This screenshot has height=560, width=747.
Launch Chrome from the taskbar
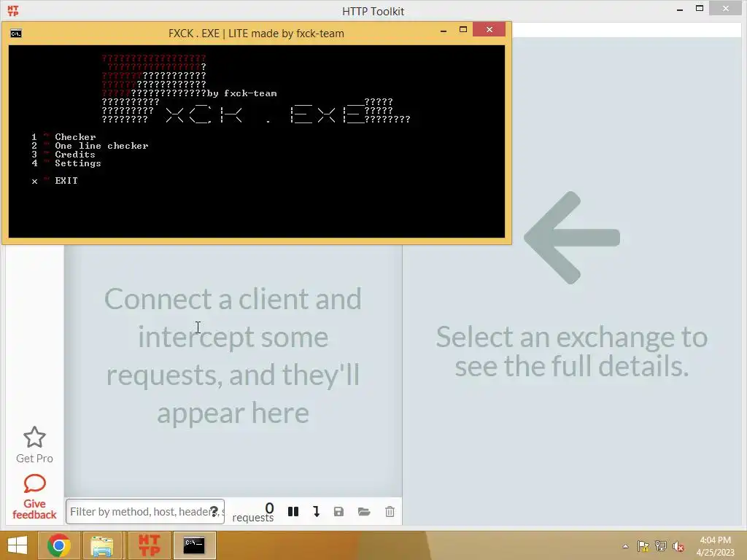(x=59, y=545)
